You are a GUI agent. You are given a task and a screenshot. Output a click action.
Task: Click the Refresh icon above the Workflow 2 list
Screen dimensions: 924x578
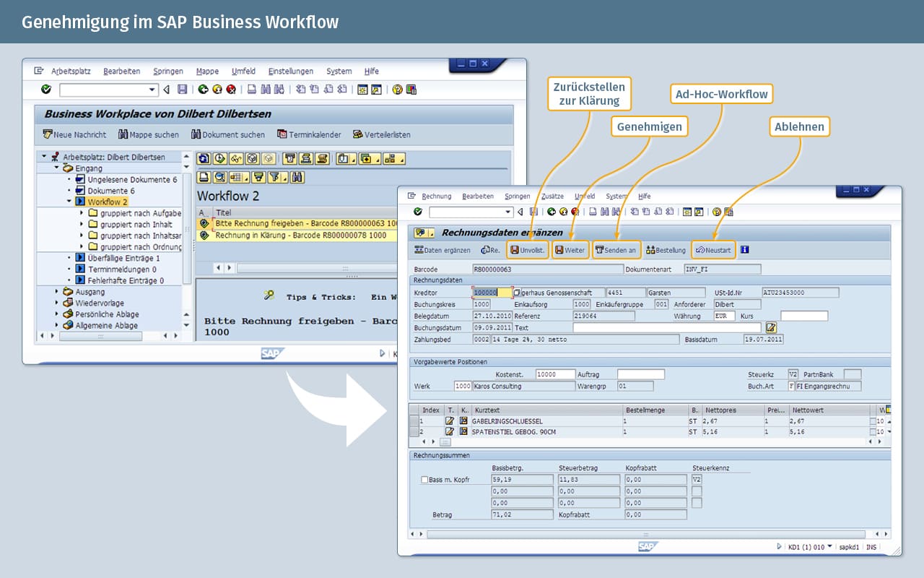point(204,158)
